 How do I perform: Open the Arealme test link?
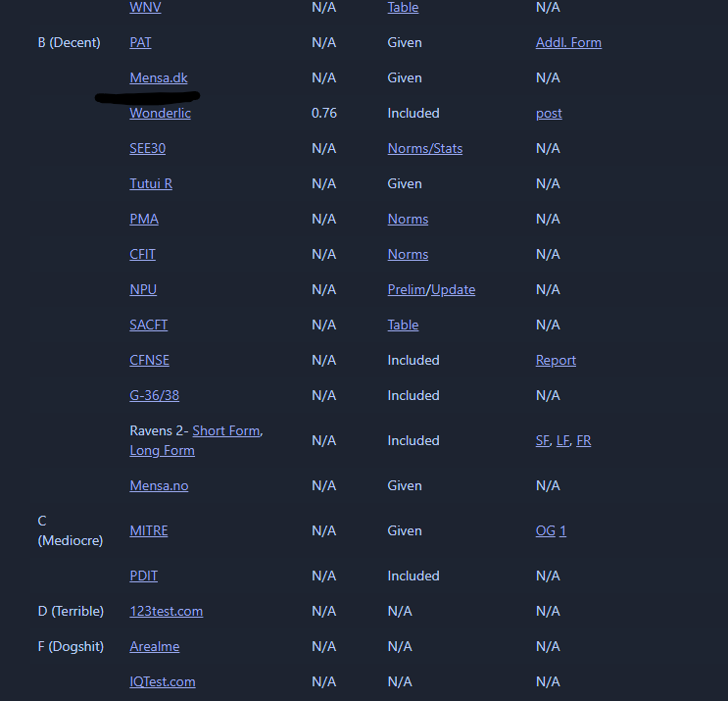(154, 647)
